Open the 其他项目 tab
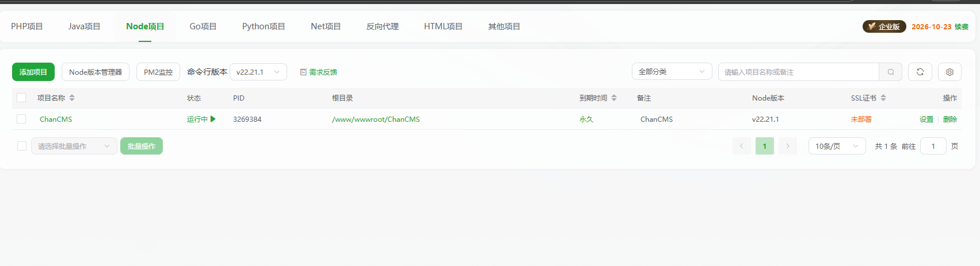 pos(504,26)
